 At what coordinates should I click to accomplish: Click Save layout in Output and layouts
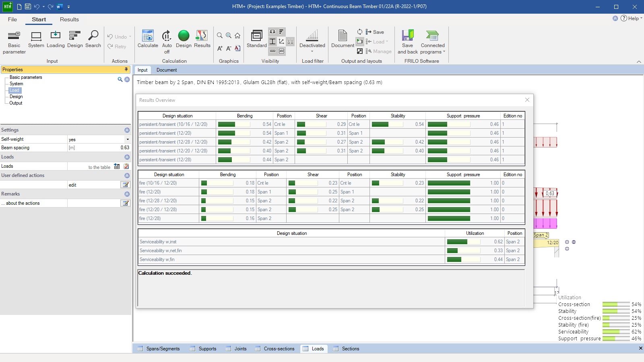(x=375, y=32)
